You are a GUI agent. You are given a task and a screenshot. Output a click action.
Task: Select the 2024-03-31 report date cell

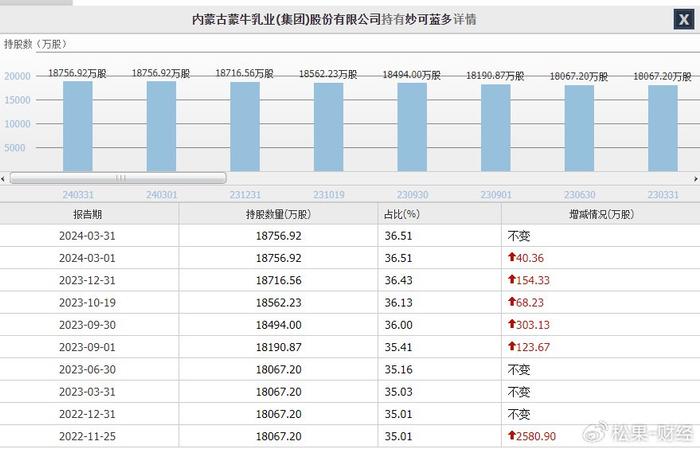[88, 236]
